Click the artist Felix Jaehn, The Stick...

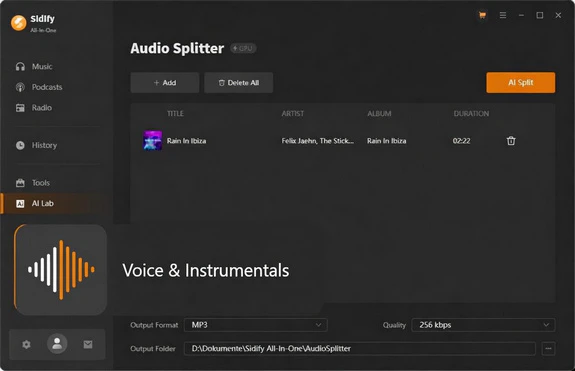pyautogui.click(x=318, y=141)
